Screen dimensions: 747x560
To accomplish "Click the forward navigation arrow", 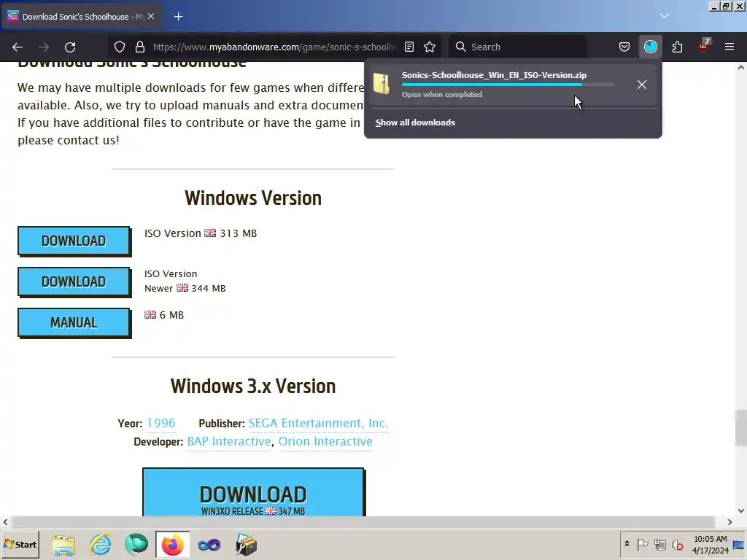I will coord(44,47).
